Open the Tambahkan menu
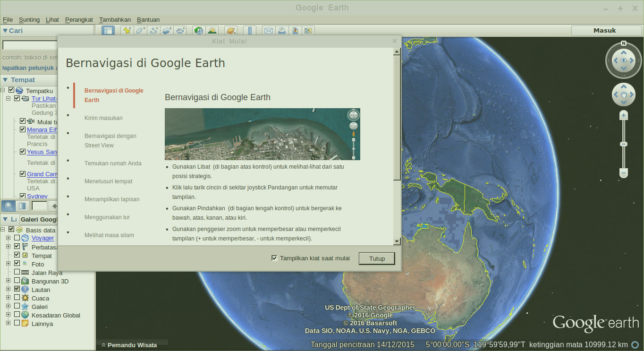Image resolution: width=644 pixels, height=351 pixels. tap(115, 19)
